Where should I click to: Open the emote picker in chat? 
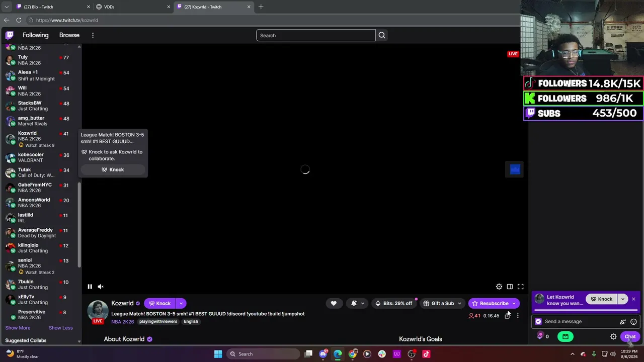[x=633, y=322]
